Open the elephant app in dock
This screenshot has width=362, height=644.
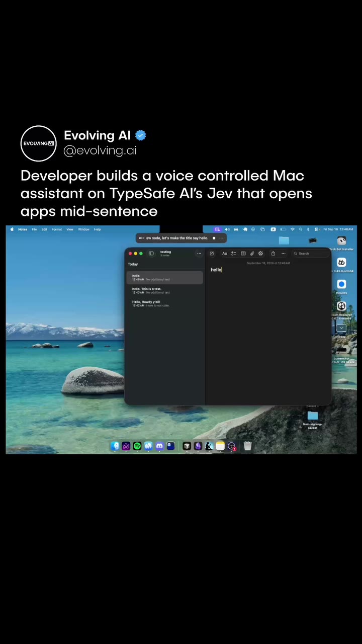[x=148, y=446]
